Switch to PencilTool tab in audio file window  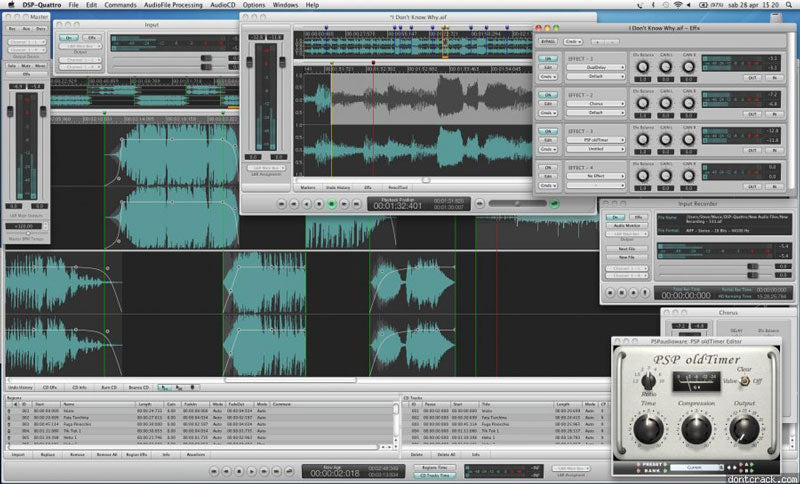click(398, 188)
